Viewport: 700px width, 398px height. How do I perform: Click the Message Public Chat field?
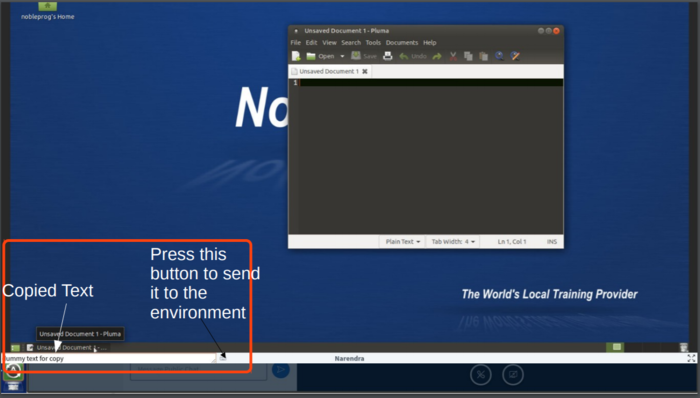199,370
